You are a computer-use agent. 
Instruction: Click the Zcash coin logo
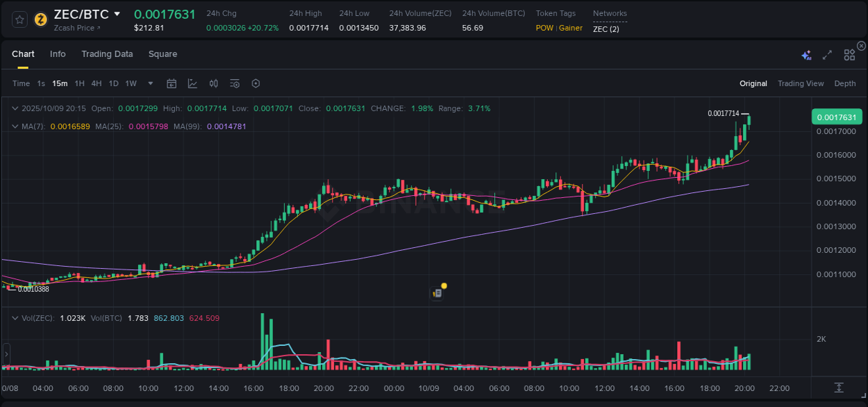[40, 19]
